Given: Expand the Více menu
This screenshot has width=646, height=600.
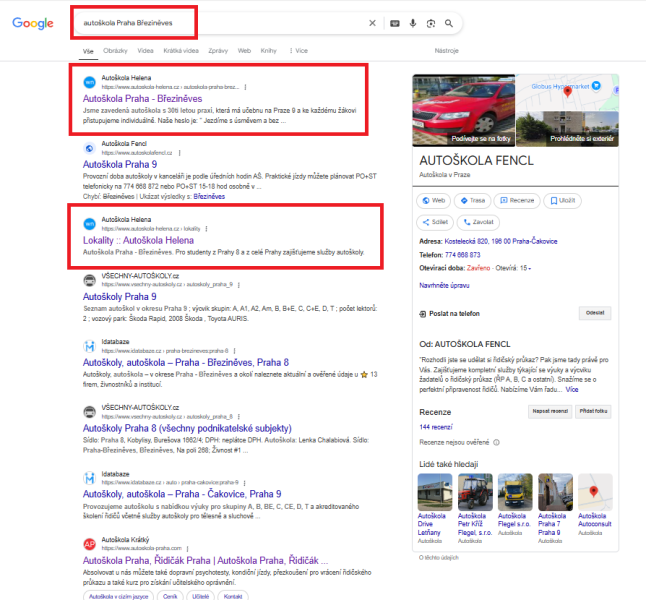Looking at the screenshot, I should (x=299, y=51).
